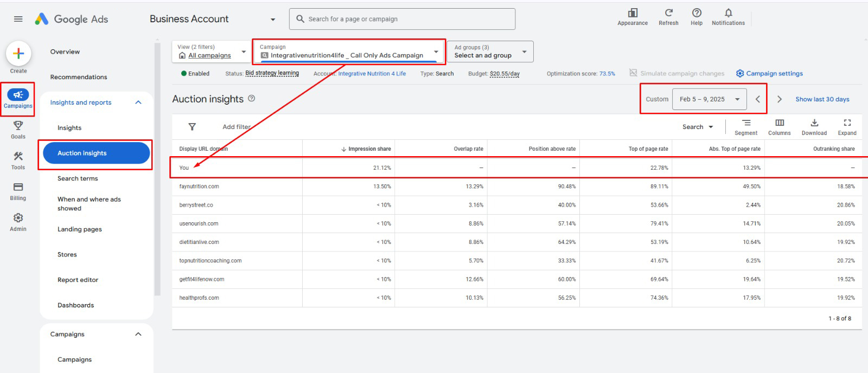Open Overview in the sidebar
This screenshot has height=373, width=868.
point(65,52)
